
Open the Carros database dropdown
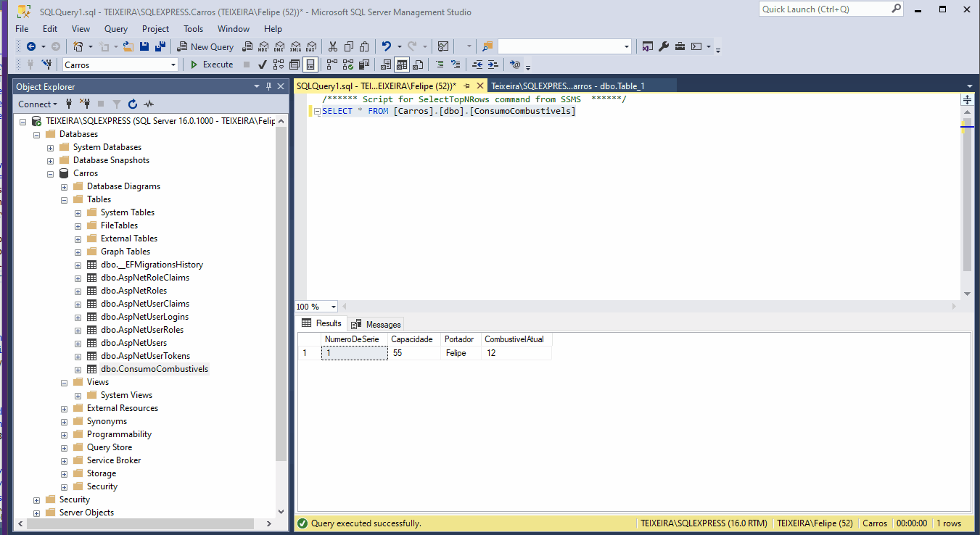coord(173,65)
